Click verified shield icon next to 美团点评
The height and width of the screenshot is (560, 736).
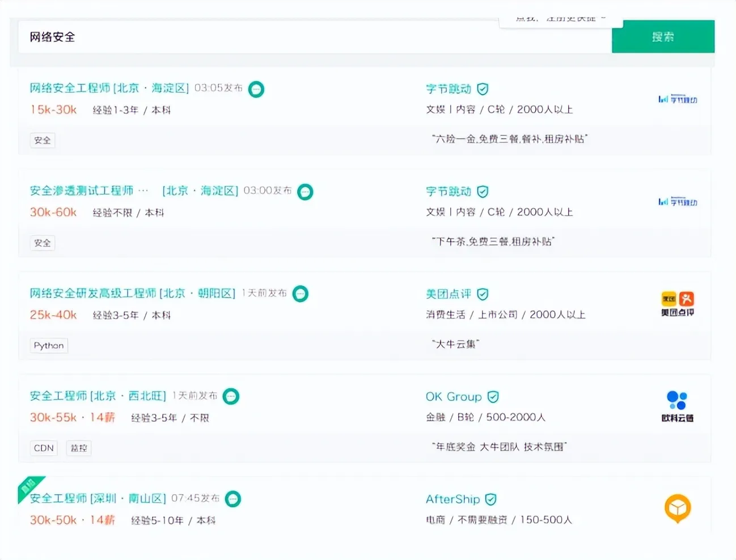coord(483,294)
